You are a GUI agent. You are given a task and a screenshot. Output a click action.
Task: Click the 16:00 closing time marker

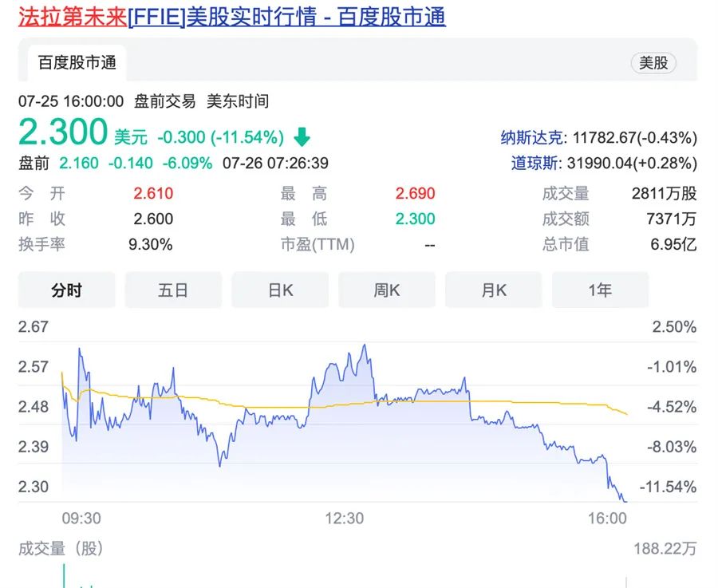608,519
